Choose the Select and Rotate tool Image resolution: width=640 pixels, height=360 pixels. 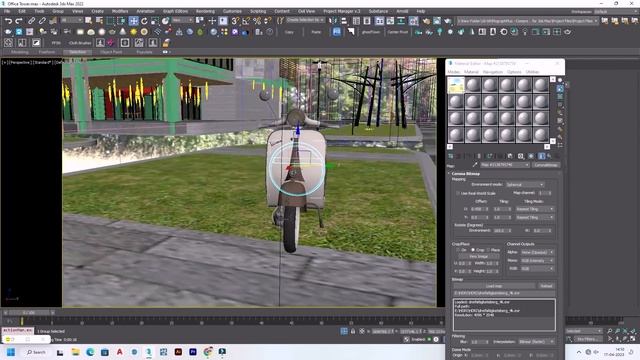click(x=144, y=20)
